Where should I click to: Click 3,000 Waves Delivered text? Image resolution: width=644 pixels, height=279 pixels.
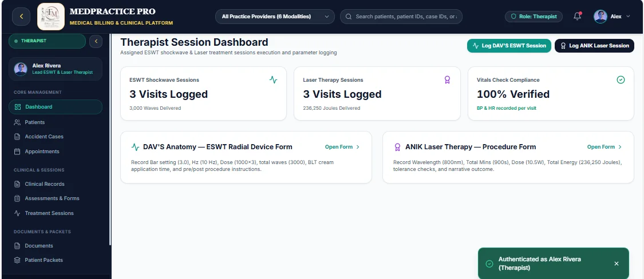[155, 108]
